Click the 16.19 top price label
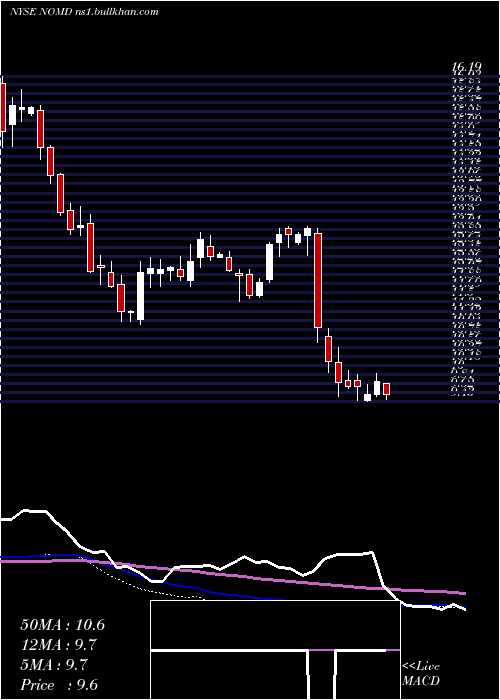This screenshot has width=500, height=700. pos(467,68)
